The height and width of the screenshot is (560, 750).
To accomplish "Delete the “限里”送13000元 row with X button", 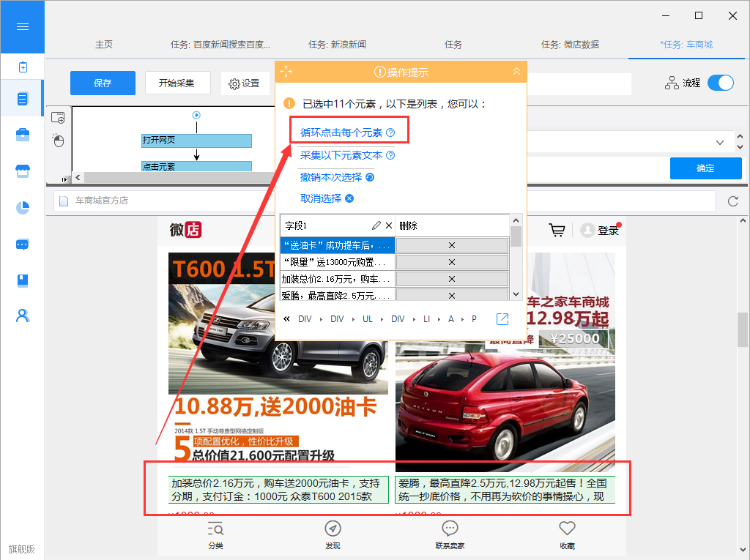I will [452, 262].
